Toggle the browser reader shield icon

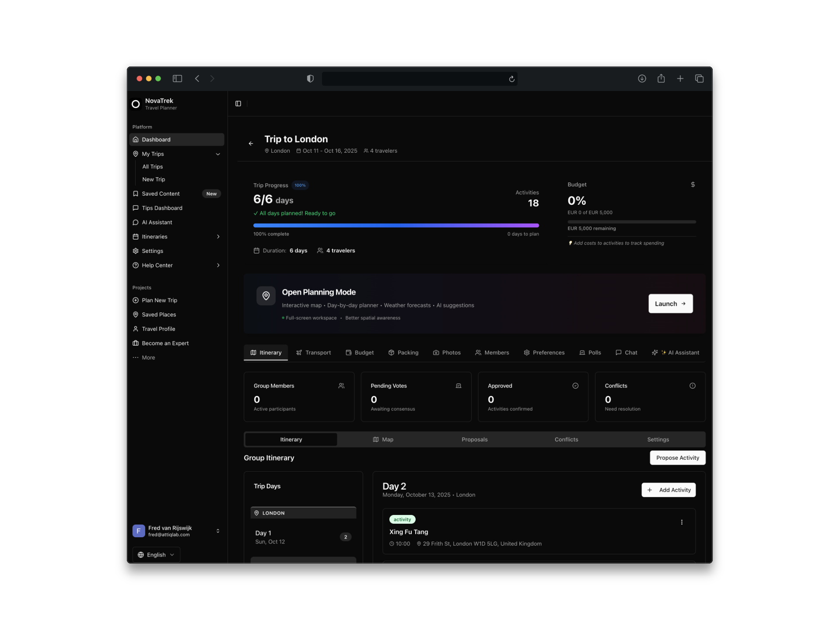click(x=310, y=79)
